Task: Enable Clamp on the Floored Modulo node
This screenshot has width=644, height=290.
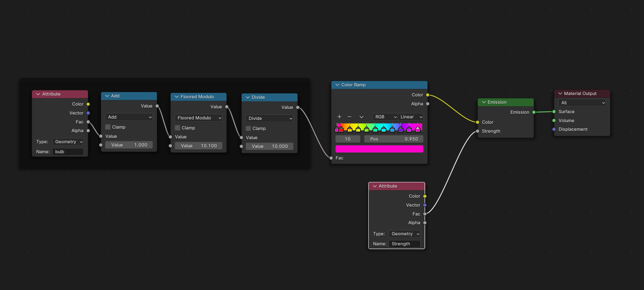Action: coord(177,128)
